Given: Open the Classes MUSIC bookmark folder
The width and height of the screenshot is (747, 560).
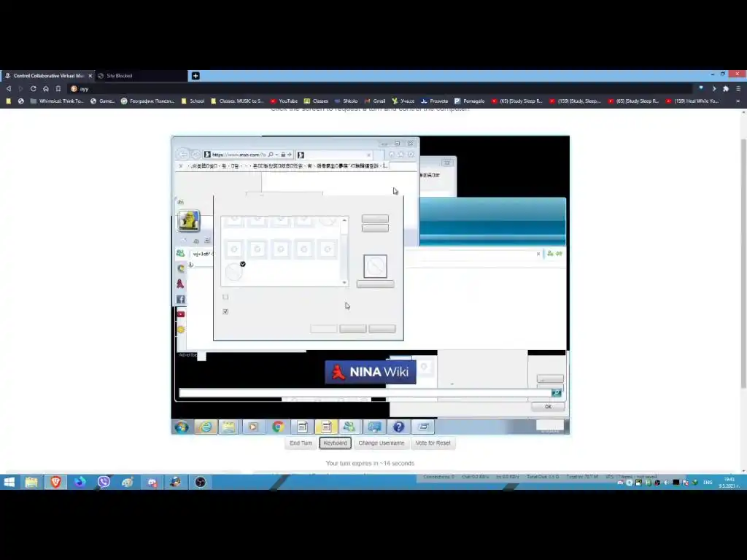Looking at the screenshot, I should coord(237,101).
